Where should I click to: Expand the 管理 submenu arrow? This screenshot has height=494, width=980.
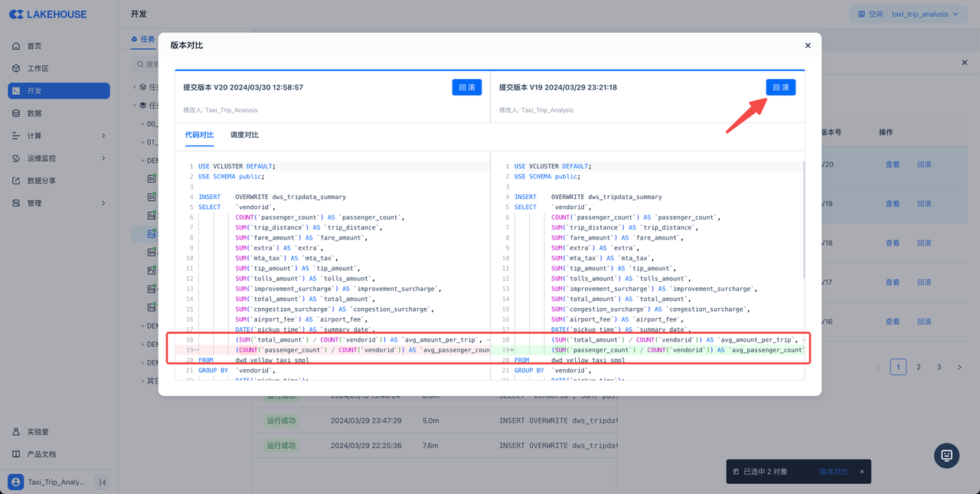click(x=103, y=203)
